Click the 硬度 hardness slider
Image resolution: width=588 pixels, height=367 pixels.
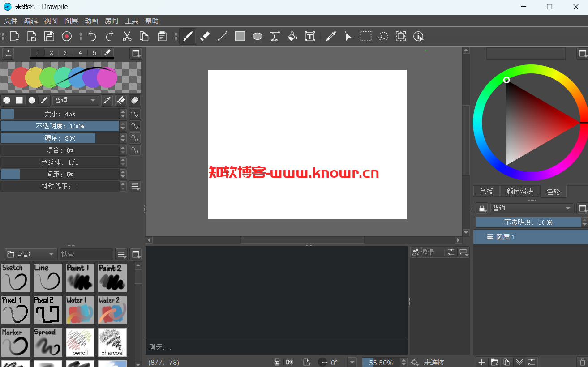(60, 138)
